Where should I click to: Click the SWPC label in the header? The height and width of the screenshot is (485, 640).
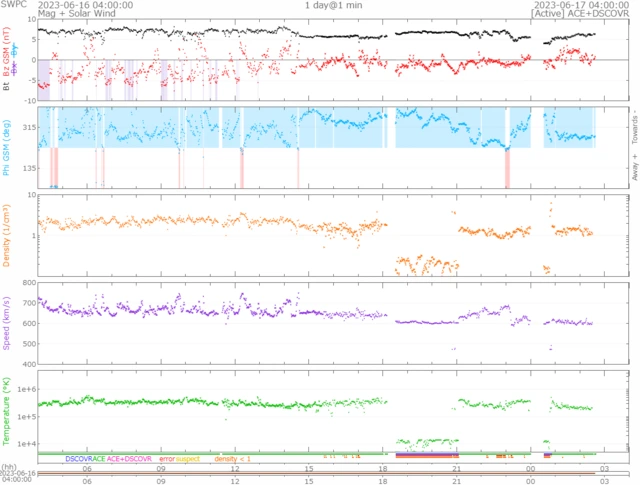pos(13,5)
